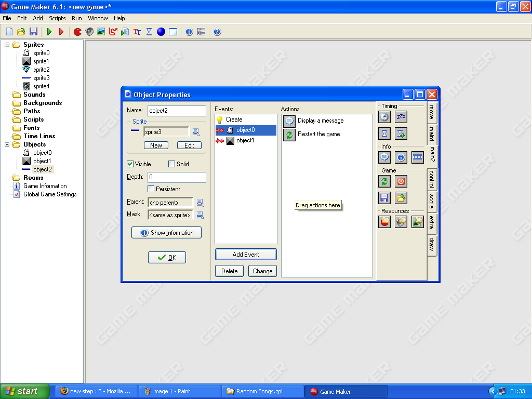This screenshot has width=532, height=399.
Task: Select the time line position action icon with green arrow
Action: point(401,134)
